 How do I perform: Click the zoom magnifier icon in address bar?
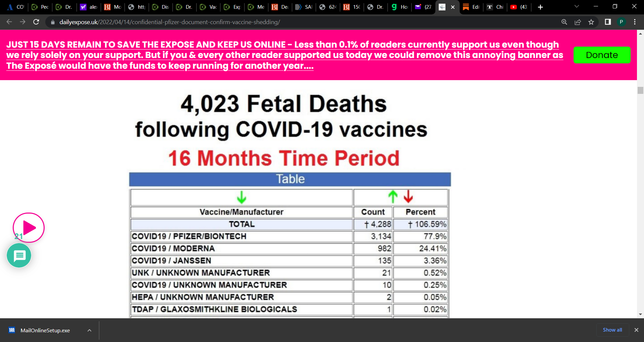[x=564, y=22]
